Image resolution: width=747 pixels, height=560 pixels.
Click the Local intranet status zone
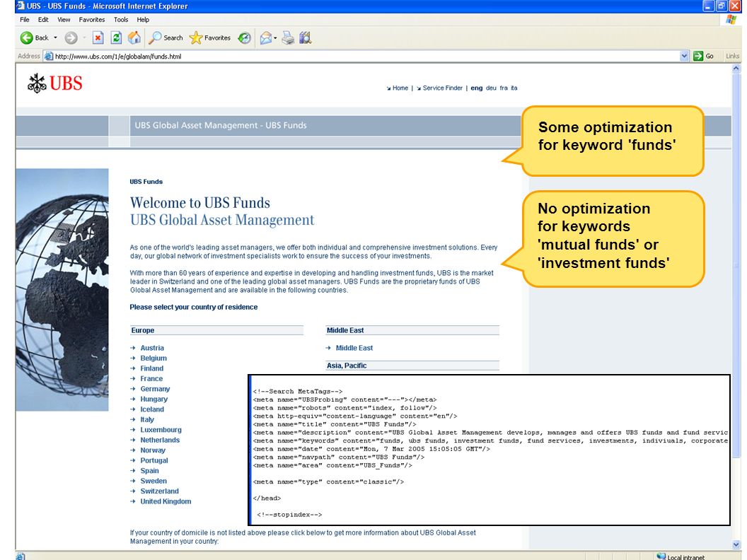[x=681, y=556]
